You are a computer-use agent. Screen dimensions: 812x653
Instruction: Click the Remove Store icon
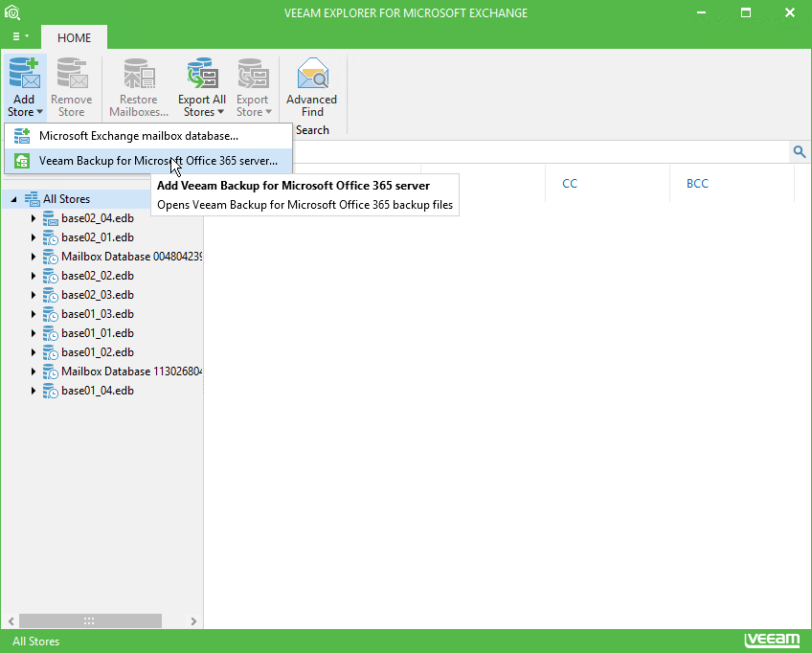72,73
